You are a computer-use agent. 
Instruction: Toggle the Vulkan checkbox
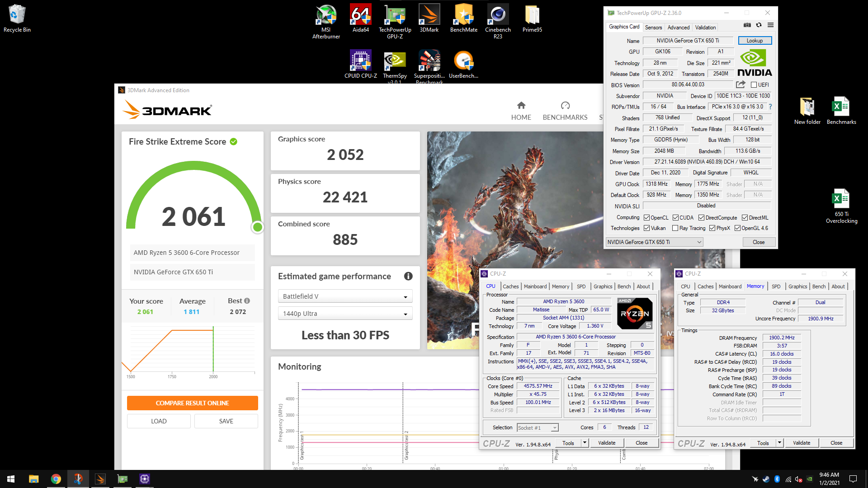646,228
